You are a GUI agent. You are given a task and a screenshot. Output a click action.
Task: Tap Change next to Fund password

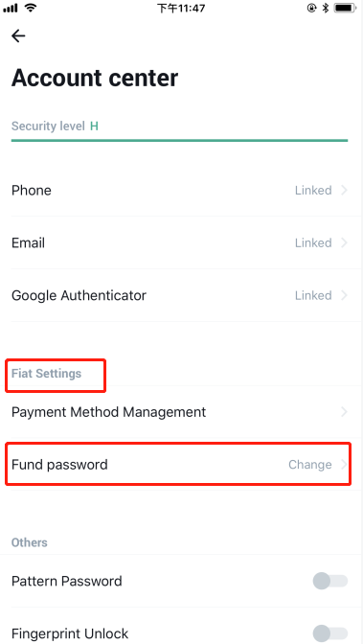(x=310, y=465)
